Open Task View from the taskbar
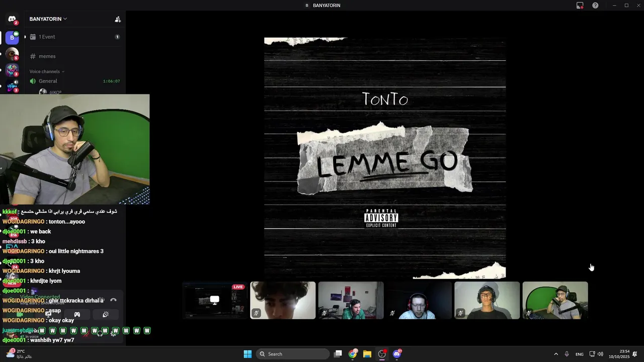The height and width of the screenshot is (362, 644). 338,354
